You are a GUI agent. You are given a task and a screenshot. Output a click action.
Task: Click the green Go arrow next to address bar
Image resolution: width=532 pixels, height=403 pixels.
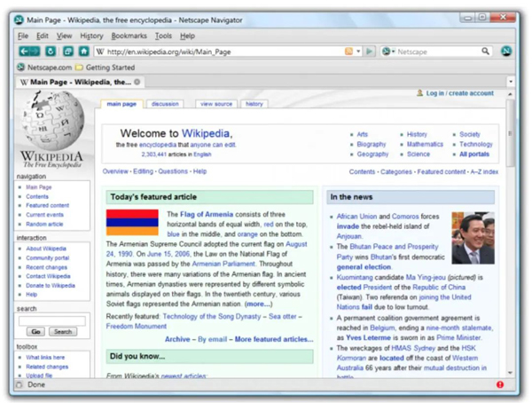tap(370, 51)
